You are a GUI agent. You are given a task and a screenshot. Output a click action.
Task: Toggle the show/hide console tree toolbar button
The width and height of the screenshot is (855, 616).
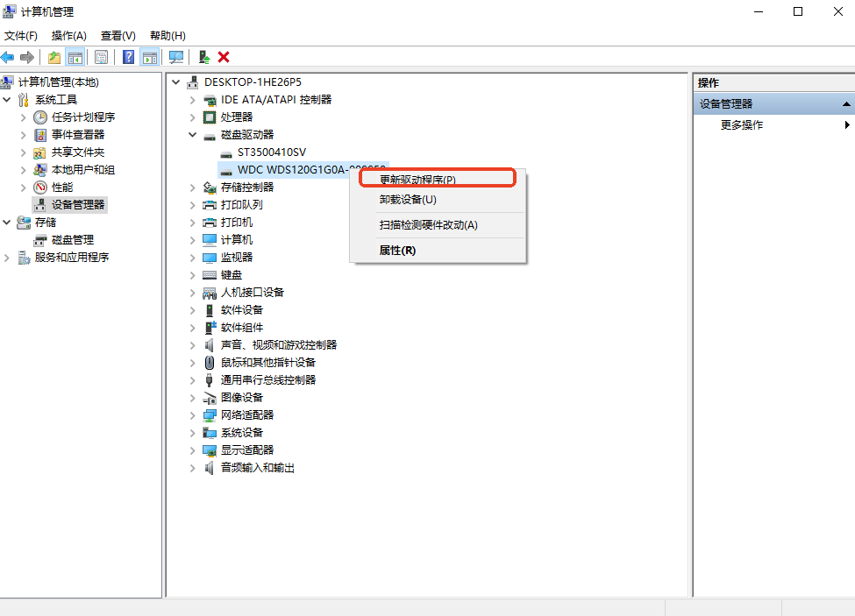pos(75,57)
